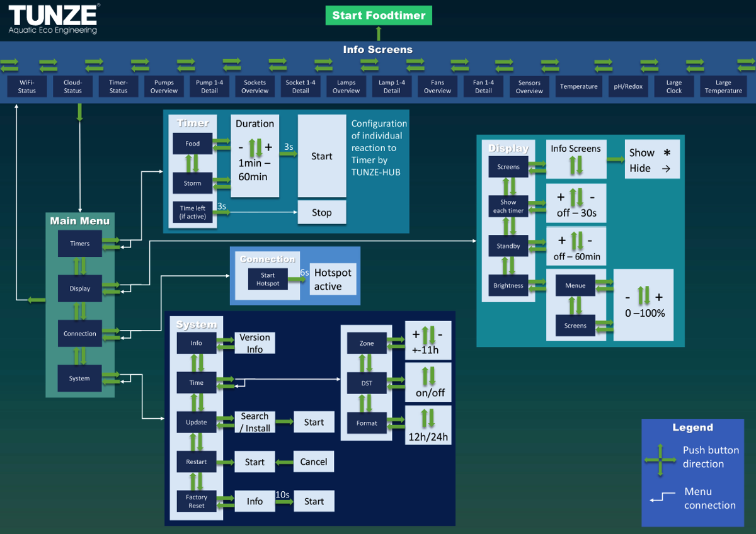Select Storm in the Timer panel

[x=193, y=183]
